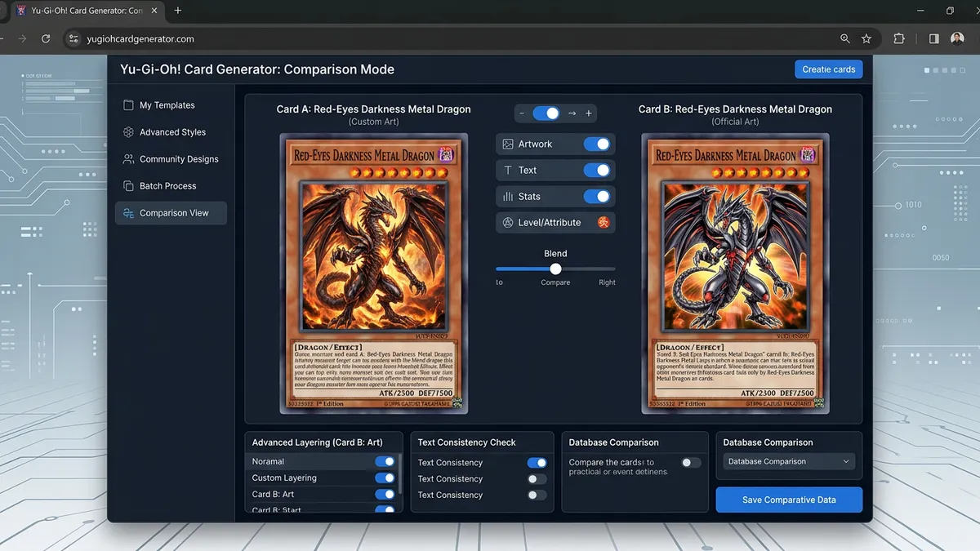Click the minus stepper beside the compare switch

522,113
